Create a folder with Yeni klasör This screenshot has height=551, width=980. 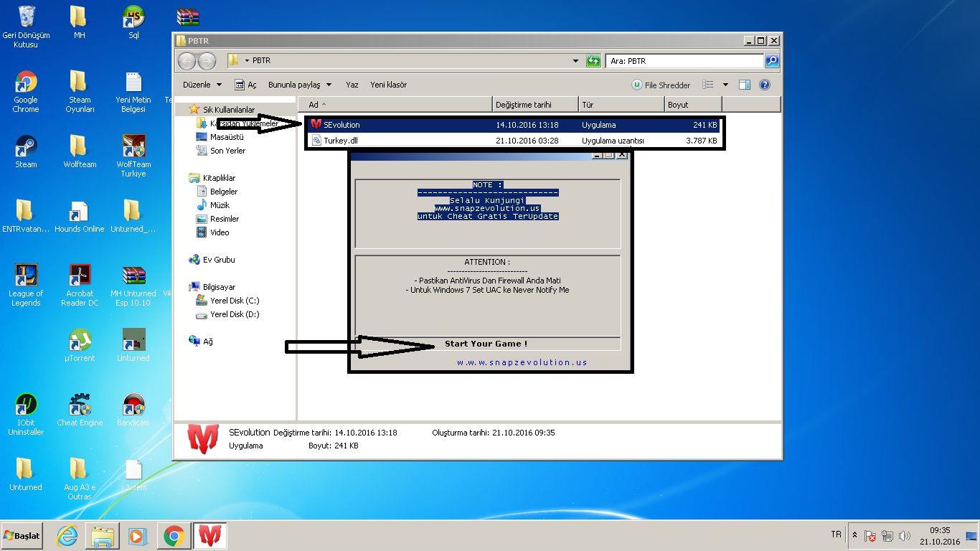pos(388,85)
